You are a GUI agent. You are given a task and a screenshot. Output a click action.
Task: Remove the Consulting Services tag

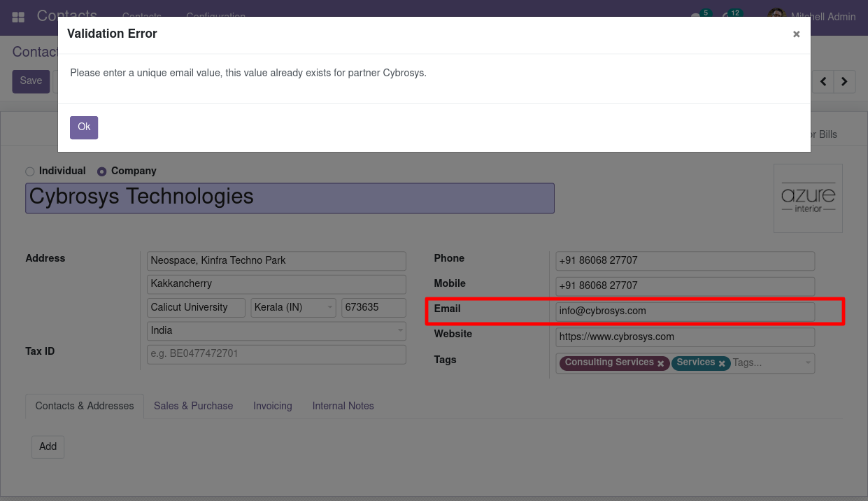tap(660, 364)
